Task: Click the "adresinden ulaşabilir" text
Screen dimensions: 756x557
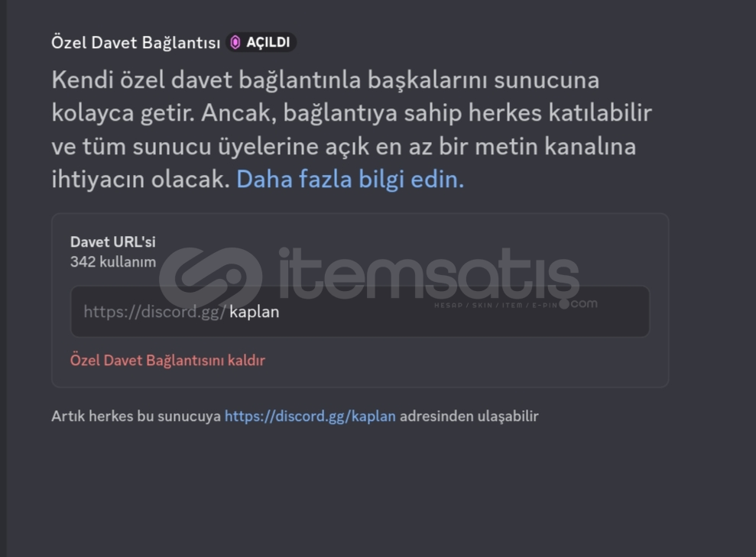Action: point(469,416)
